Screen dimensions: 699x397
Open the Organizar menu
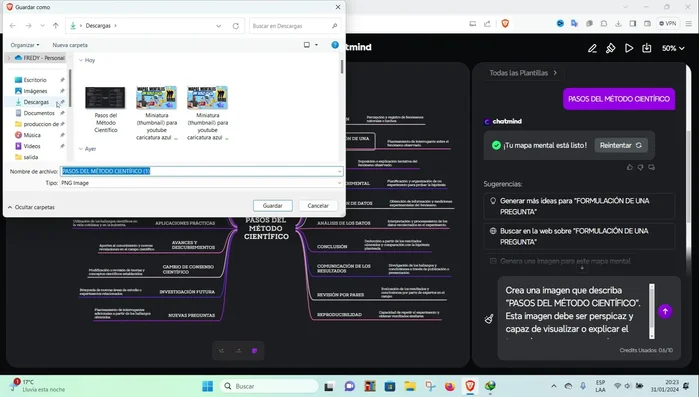pyautogui.click(x=25, y=45)
